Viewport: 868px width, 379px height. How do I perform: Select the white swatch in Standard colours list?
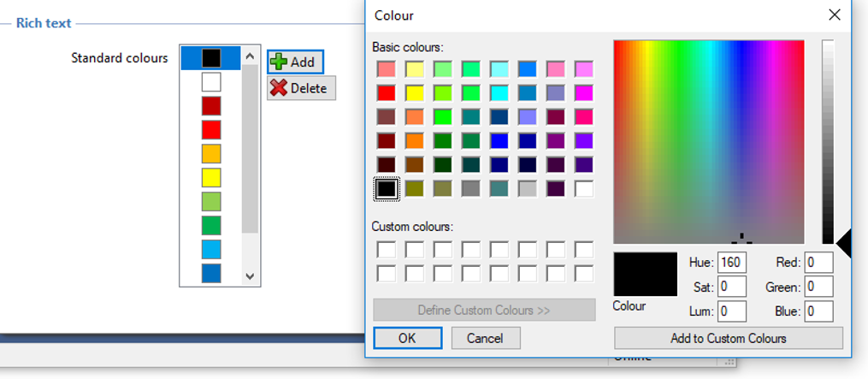[x=211, y=82]
